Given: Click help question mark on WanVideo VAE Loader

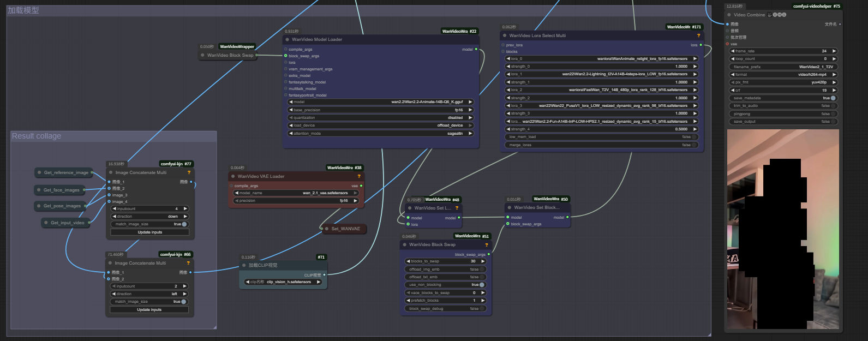Looking at the screenshot, I should point(359,176).
